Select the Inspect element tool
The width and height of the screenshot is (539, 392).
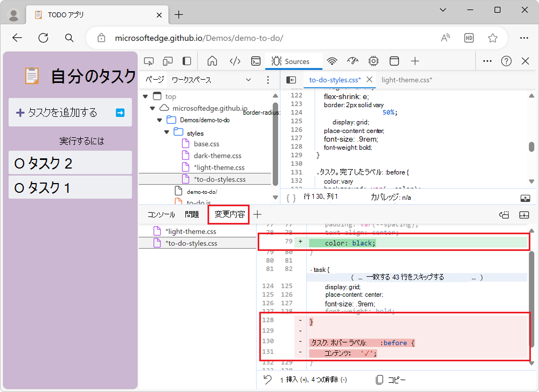click(x=149, y=61)
